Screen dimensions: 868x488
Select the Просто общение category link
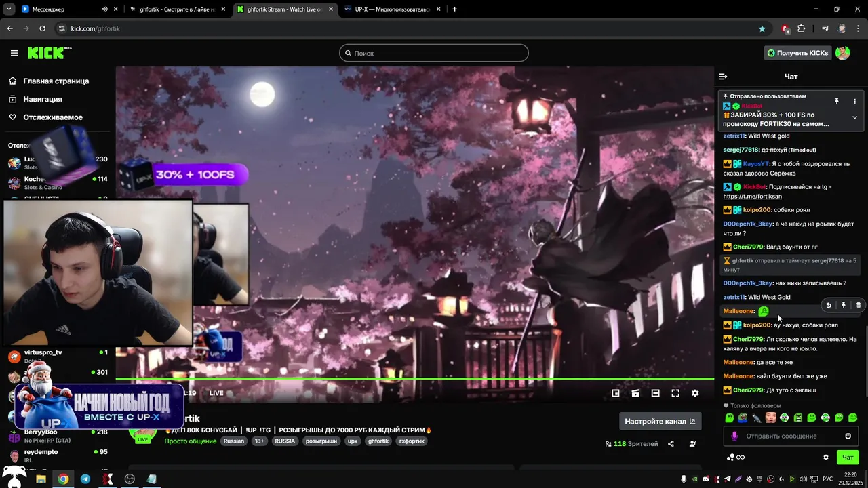(191, 441)
